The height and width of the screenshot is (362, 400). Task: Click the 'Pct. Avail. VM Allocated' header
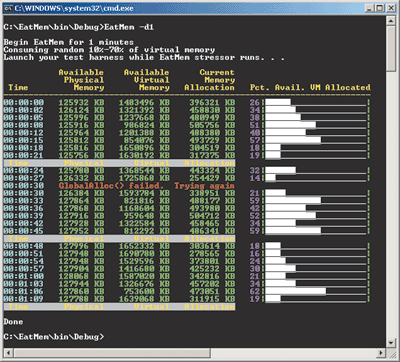(310, 87)
